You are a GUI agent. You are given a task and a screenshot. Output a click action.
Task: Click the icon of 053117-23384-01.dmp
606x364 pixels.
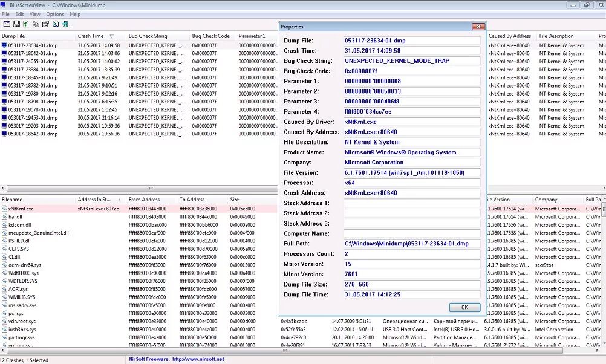4,70
